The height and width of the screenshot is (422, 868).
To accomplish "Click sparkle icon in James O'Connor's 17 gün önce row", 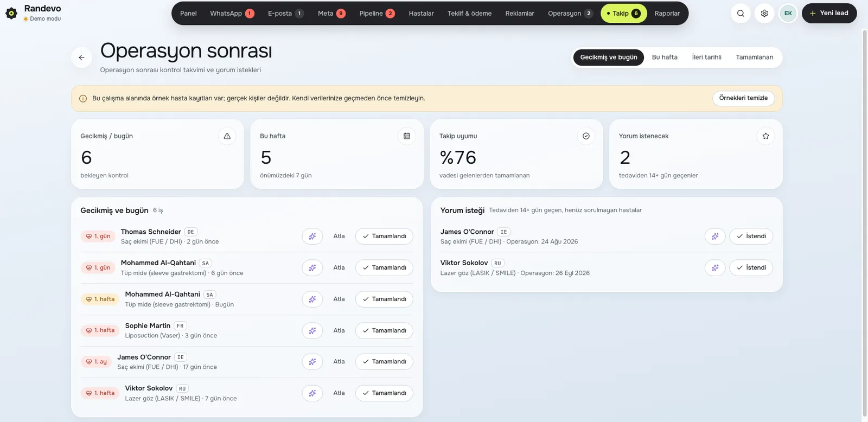I will pos(312,362).
